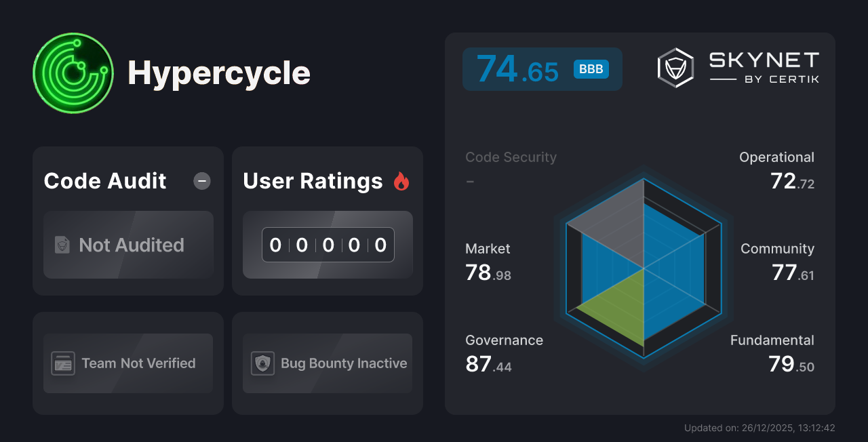
Task: Click the BBB rating badge
Action: pos(590,68)
